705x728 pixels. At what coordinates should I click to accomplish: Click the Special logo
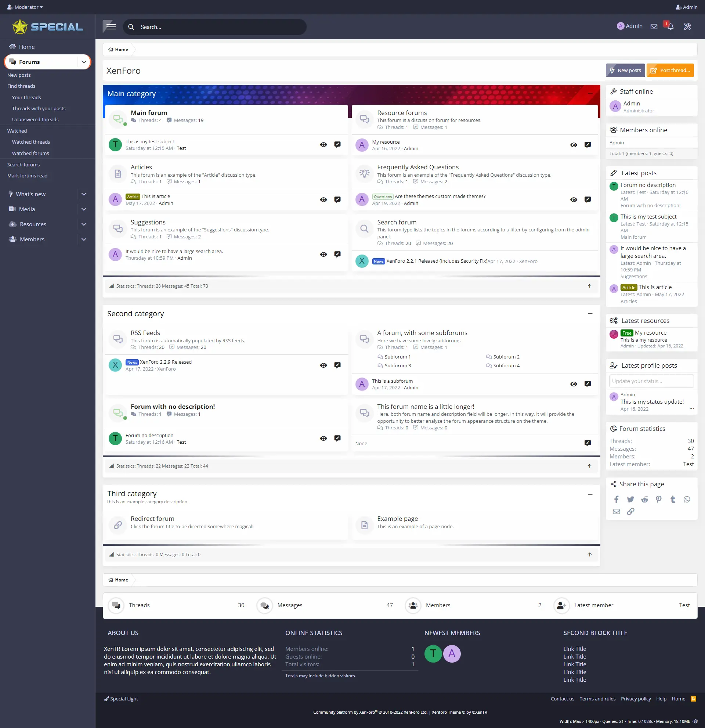(47, 27)
